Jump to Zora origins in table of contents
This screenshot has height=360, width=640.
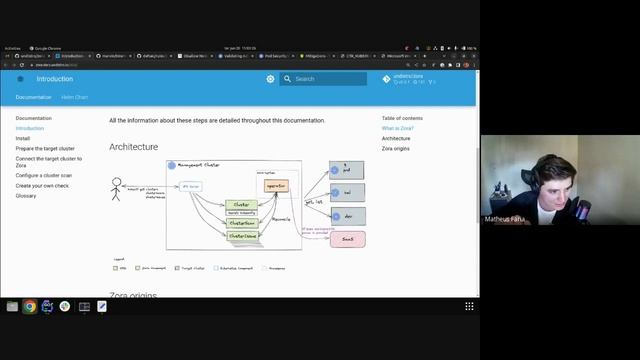(396, 149)
